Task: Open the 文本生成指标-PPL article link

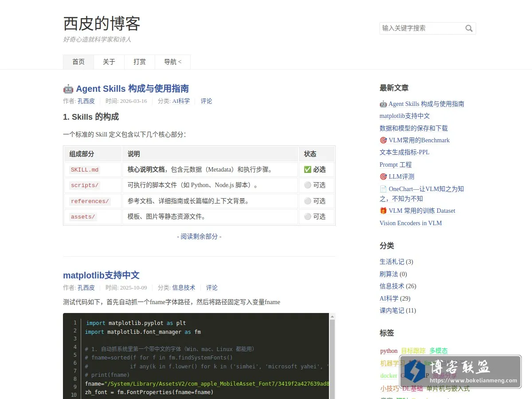Action: (404, 153)
